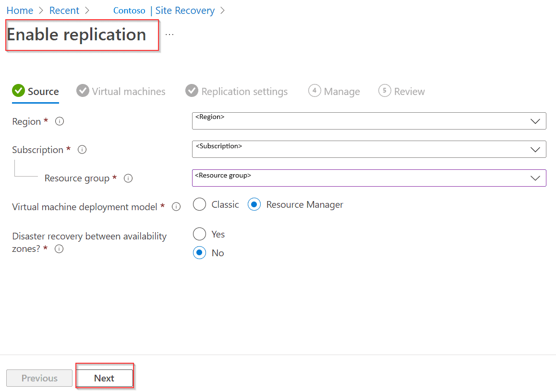This screenshot has height=392, width=556.
Task: Click the checkmark icon on Virtual machines step
Action: [82, 90]
